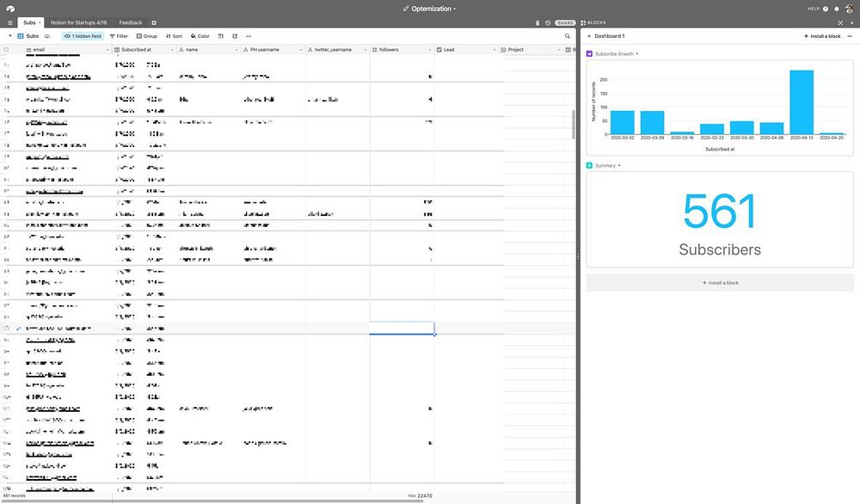Open Help question mark icon
This screenshot has width=860, height=504.
pyautogui.click(x=826, y=9)
